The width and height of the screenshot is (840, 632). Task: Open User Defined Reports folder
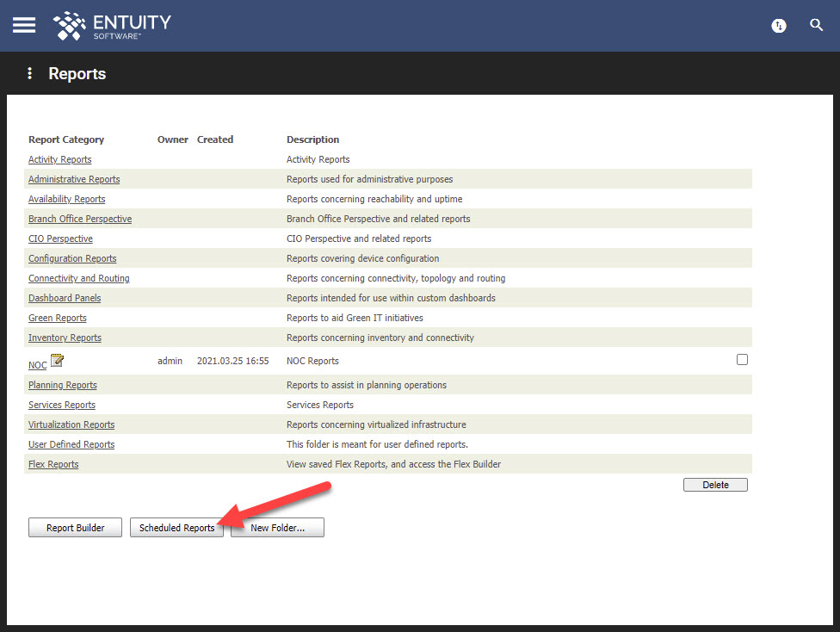click(x=71, y=444)
